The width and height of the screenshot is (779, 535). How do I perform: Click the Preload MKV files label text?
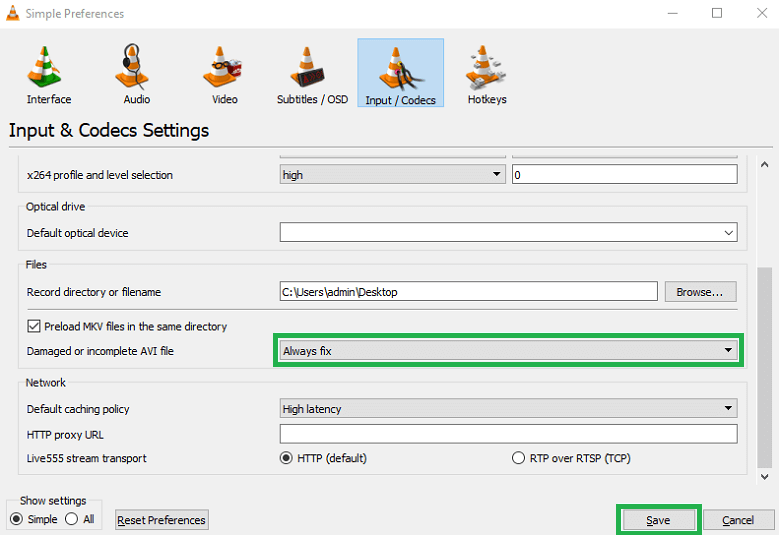pyautogui.click(x=136, y=326)
